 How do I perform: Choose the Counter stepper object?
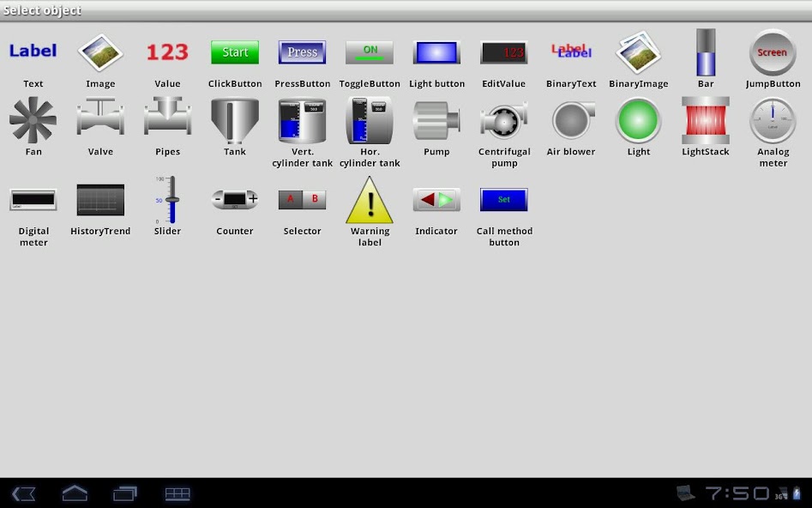click(x=235, y=200)
